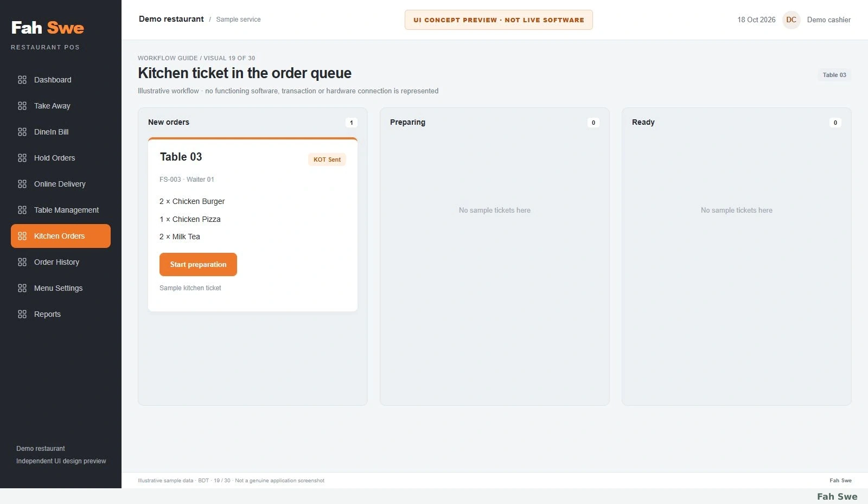The image size is (868, 504).
Task: Click the Table 03 chip near title
Action: 834,75
